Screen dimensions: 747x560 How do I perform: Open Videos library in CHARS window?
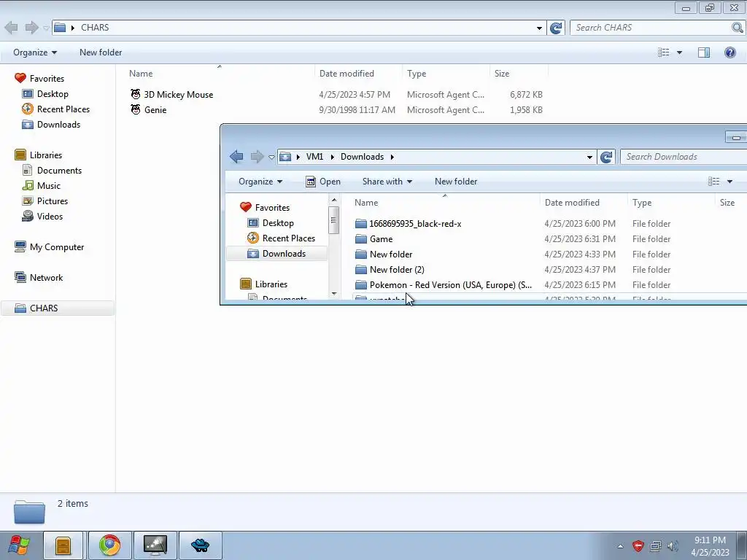tap(50, 216)
